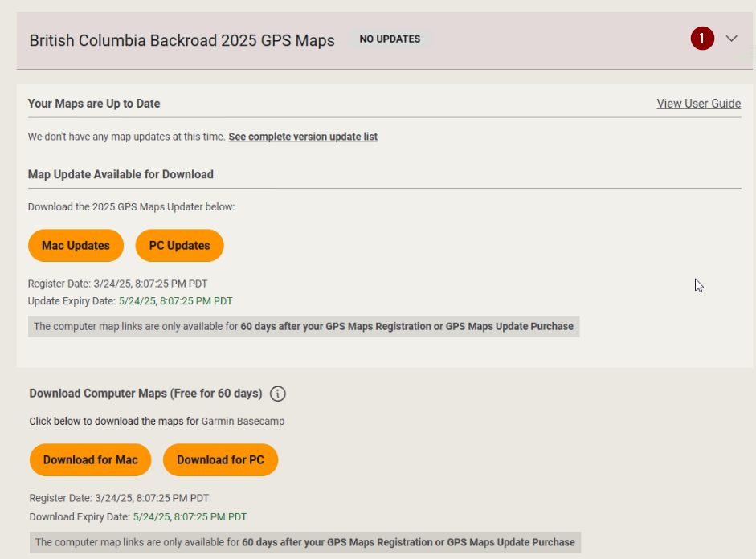Click the info icon beside Download Computer Maps
756x559 pixels.
click(278, 394)
